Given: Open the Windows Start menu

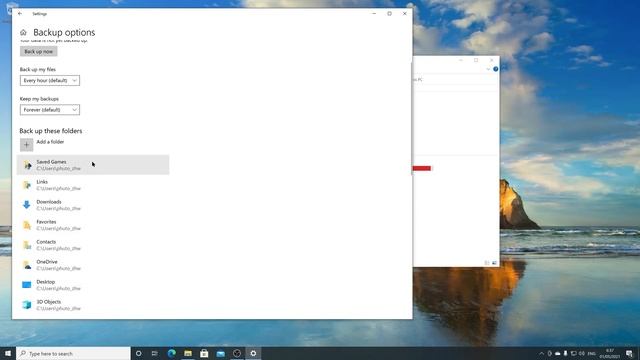Looking at the screenshot, I should pyautogui.click(x=8, y=353).
